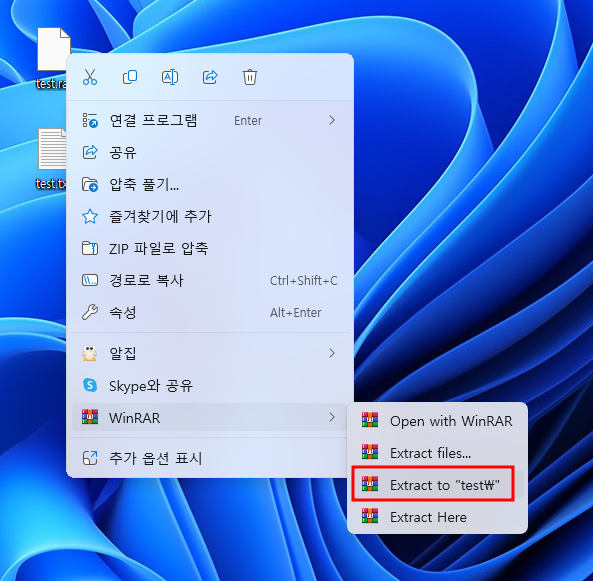Select Extract files... in WinRAR submenu
593x581 pixels.
[438, 453]
